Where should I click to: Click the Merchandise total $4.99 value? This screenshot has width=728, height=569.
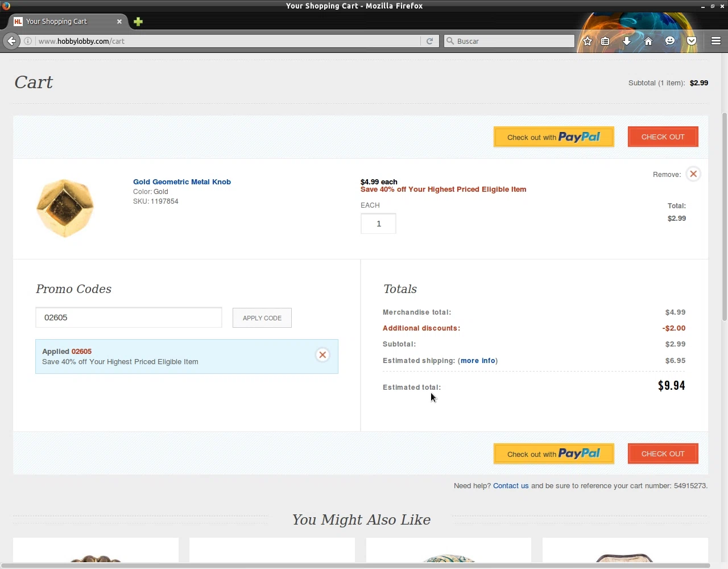pos(675,312)
